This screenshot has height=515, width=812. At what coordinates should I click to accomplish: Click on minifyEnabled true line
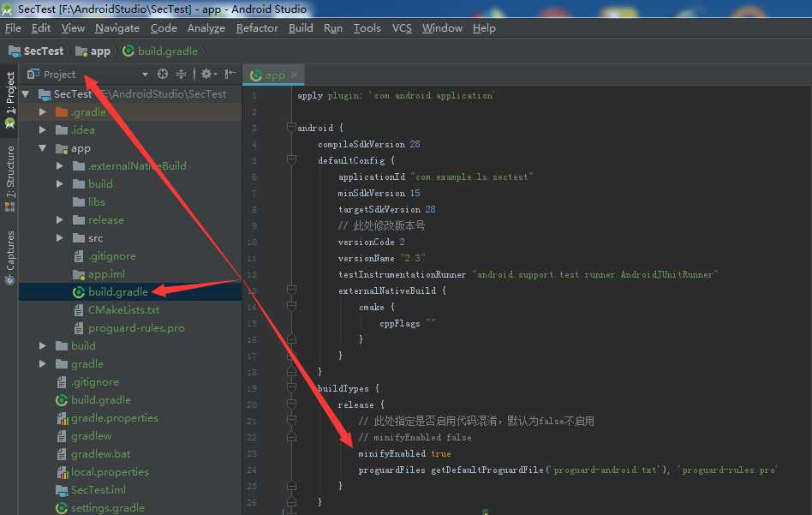(404, 454)
